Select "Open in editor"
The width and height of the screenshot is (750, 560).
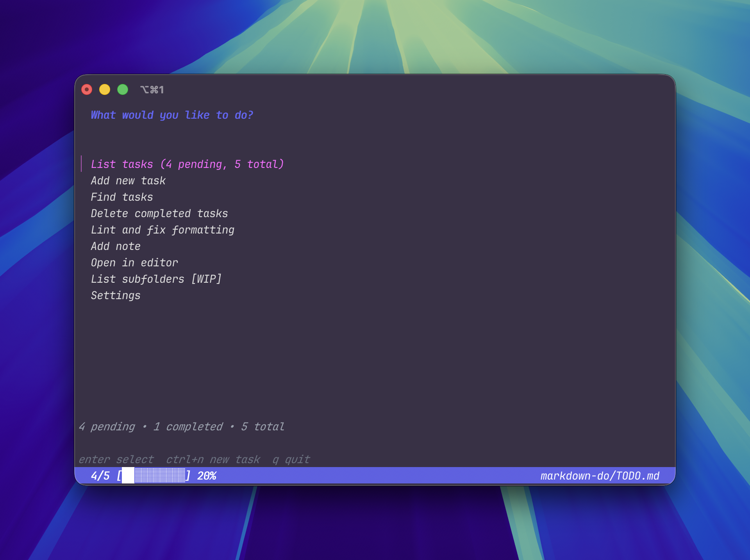(x=134, y=262)
